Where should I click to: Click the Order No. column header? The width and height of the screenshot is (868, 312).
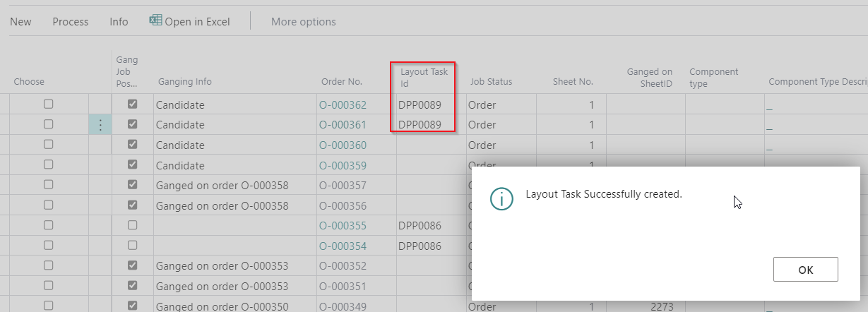(341, 82)
